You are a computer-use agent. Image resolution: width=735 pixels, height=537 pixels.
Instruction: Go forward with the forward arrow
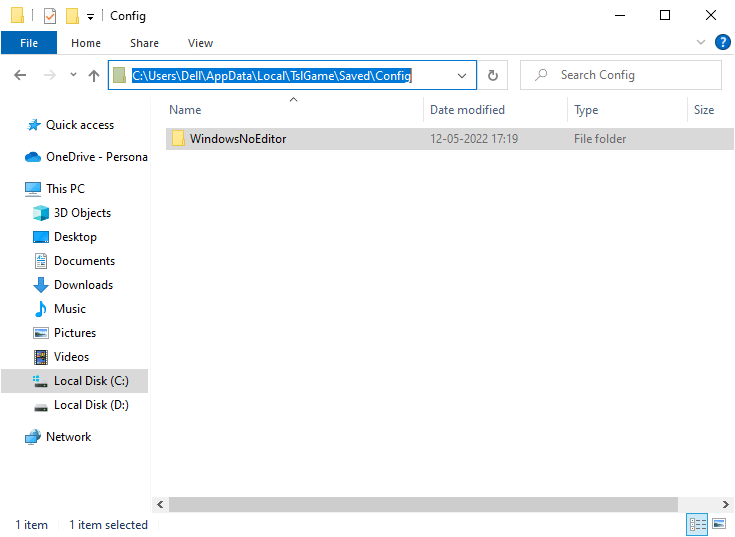click(x=50, y=75)
